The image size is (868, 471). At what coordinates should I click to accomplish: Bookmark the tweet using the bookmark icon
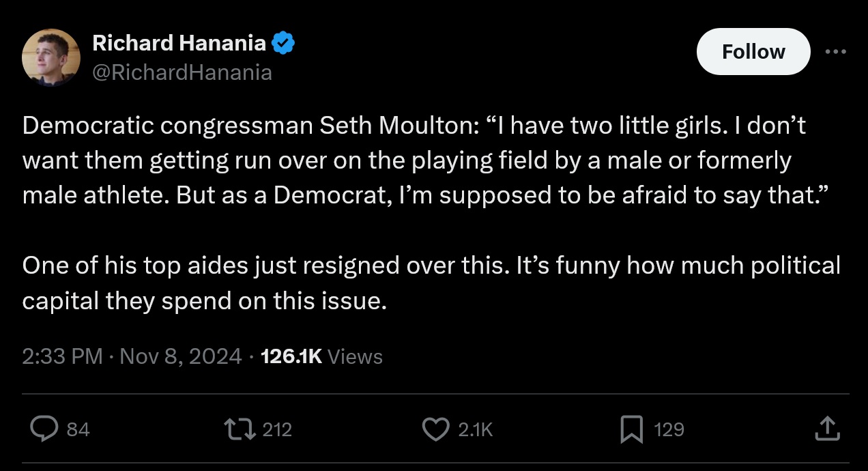(x=632, y=429)
